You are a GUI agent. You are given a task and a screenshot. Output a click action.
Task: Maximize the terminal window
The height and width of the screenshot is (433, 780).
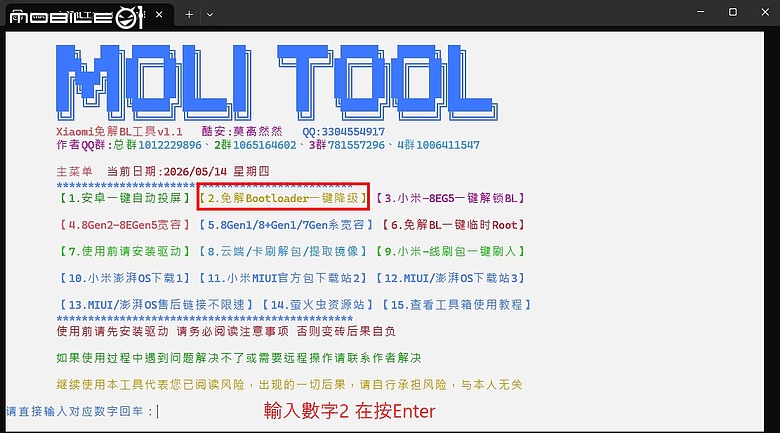click(x=733, y=12)
